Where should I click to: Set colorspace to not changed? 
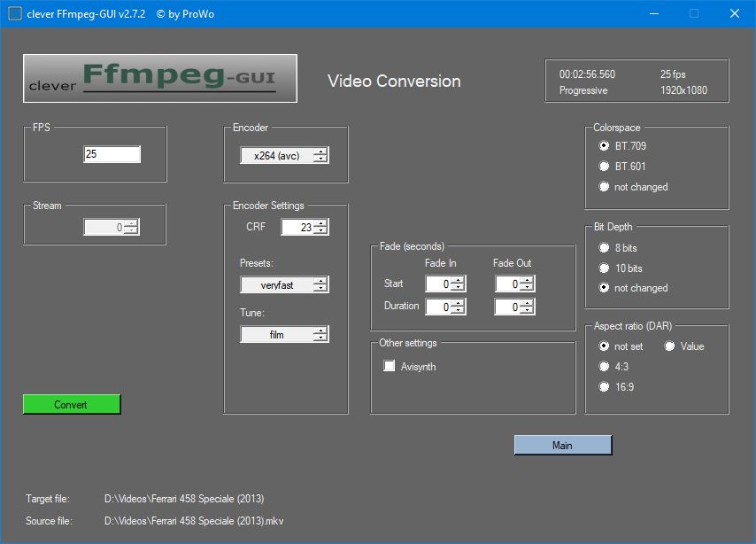click(605, 187)
